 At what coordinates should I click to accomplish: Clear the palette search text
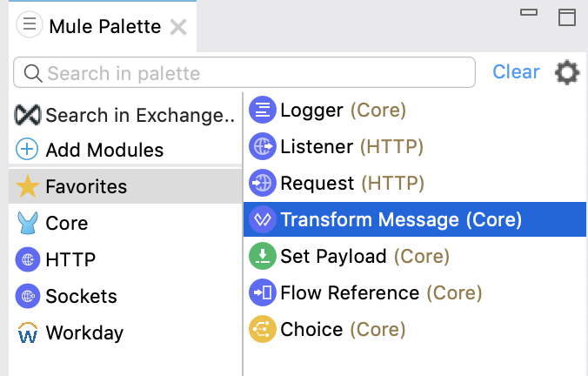pyautogui.click(x=516, y=72)
